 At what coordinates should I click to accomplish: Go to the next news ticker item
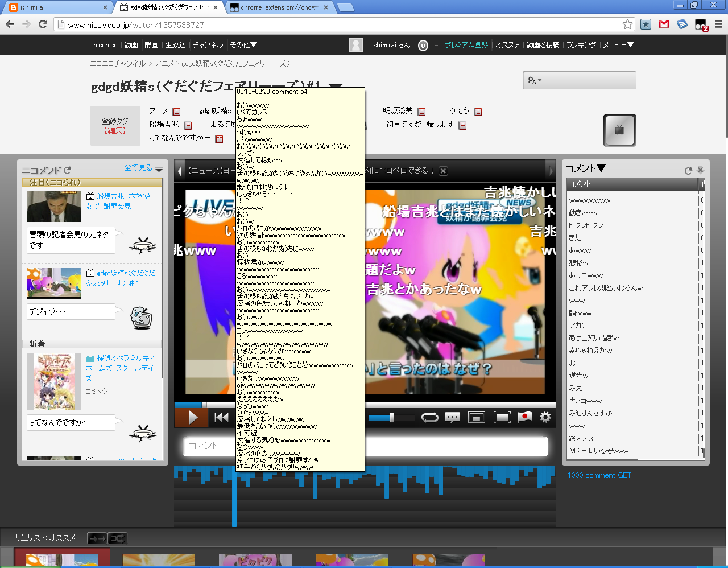click(550, 171)
